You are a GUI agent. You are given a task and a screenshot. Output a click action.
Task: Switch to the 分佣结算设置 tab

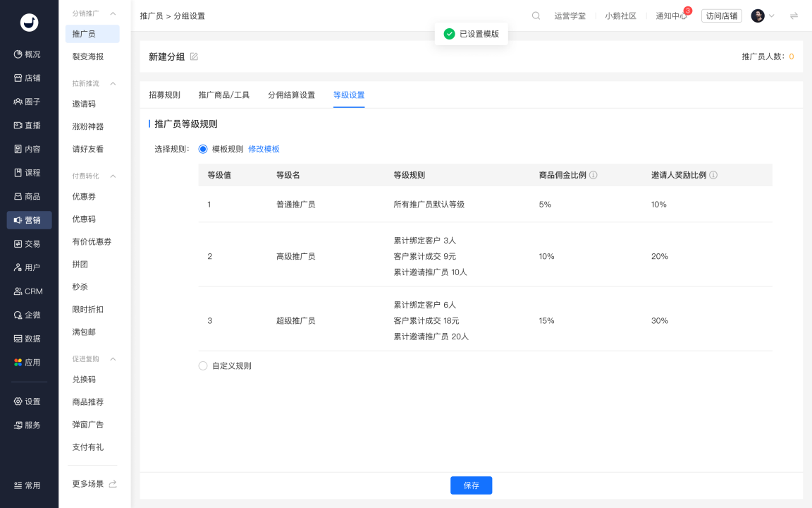click(x=291, y=95)
